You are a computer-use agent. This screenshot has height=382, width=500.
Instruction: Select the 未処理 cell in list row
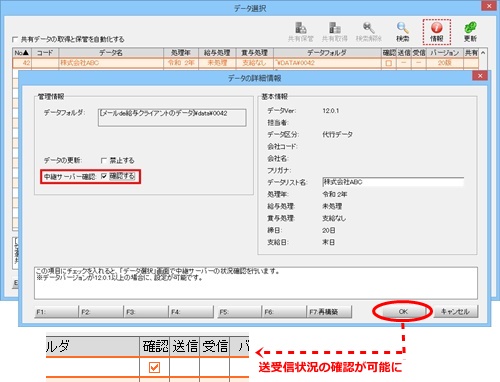(217, 63)
